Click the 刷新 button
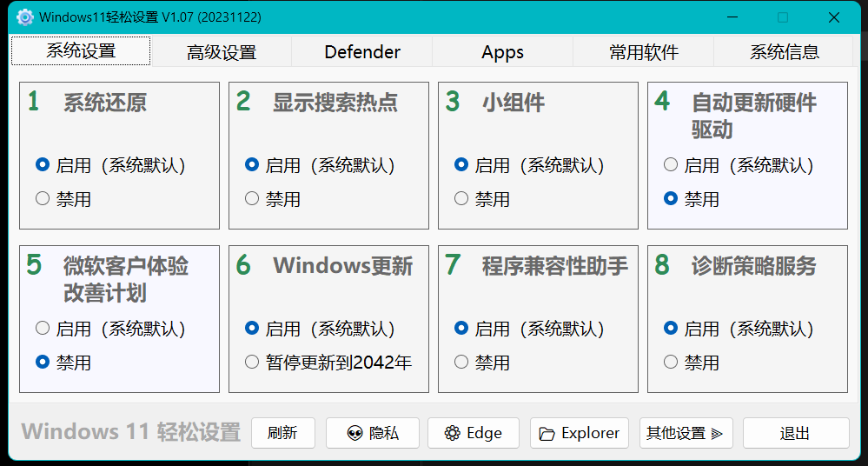This screenshot has width=868, height=466. pyautogui.click(x=283, y=433)
